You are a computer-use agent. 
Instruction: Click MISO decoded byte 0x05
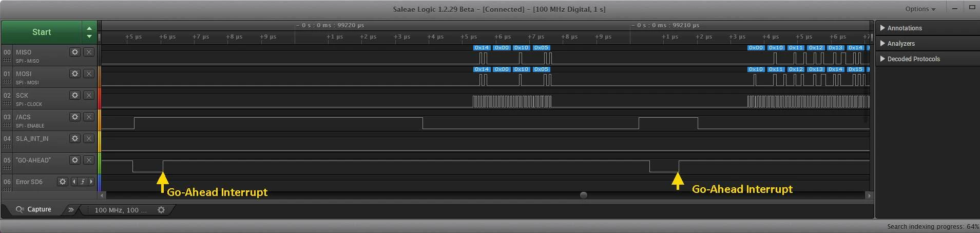pyautogui.click(x=541, y=47)
